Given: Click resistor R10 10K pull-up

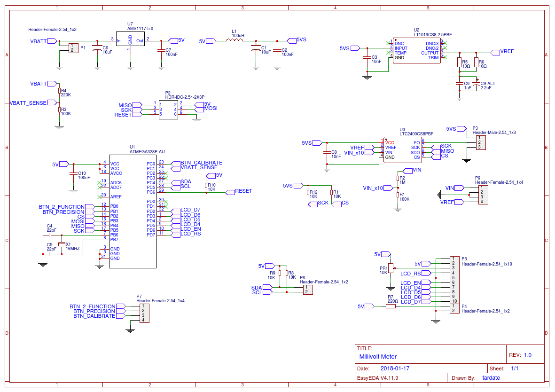Looking at the screenshot, I should [x=206, y=186].
